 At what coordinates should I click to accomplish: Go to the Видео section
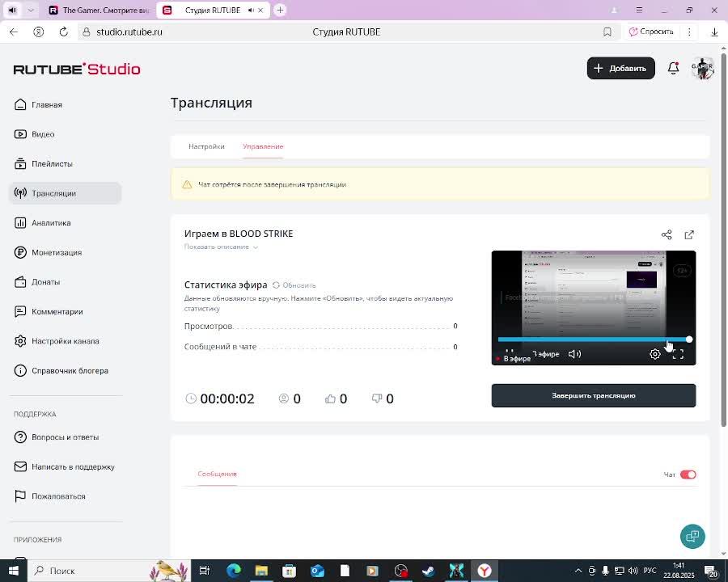coord(34,134)
